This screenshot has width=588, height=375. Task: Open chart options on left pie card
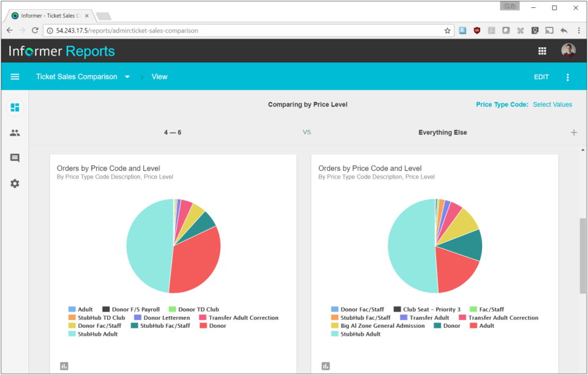[64, 366]
